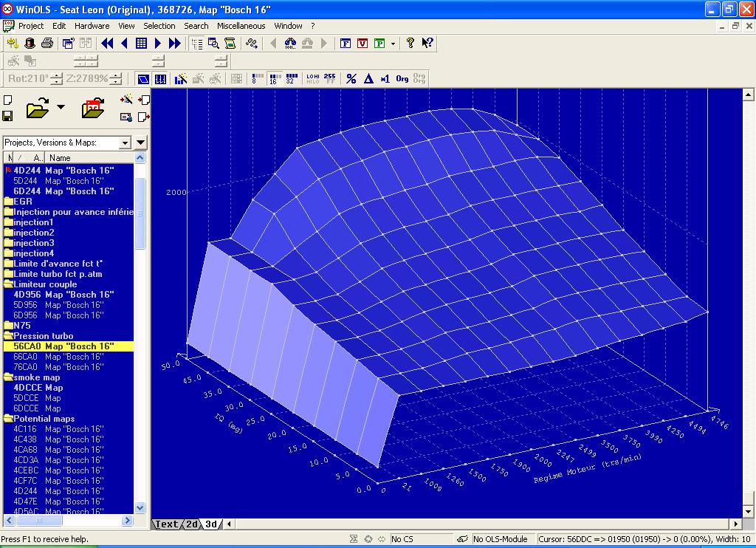Switch to the Text tab
This screenshot has height=548, width=756.
pyautogui.click(x=166, y=524)
